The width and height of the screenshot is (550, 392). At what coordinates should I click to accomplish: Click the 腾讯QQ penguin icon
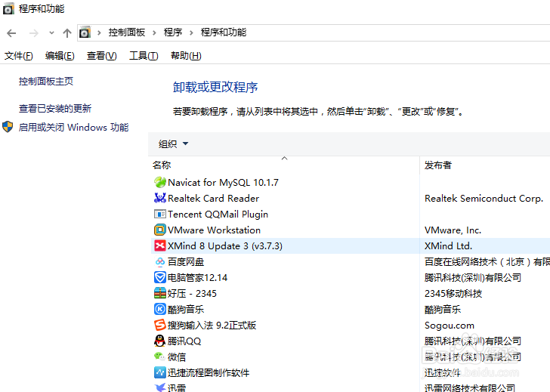tap(160, 341)
